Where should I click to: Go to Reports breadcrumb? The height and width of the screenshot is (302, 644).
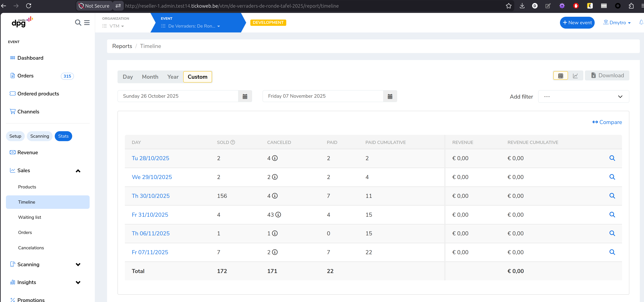[x=122, y=46]
